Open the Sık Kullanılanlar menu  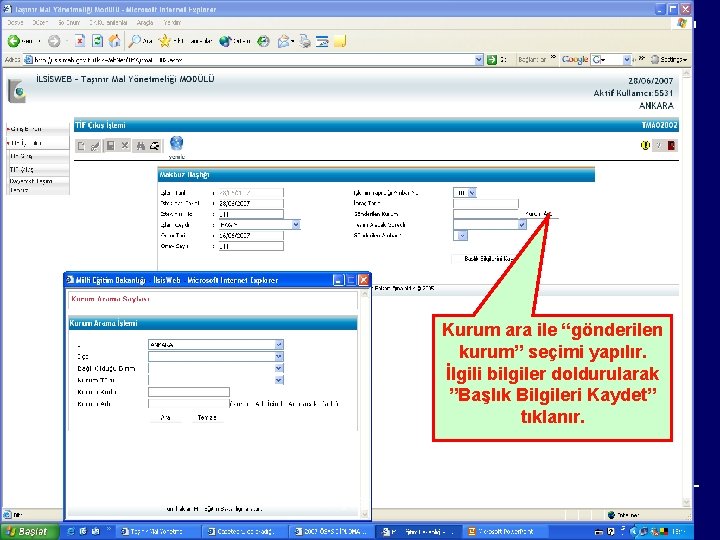(x=108, y=22)
